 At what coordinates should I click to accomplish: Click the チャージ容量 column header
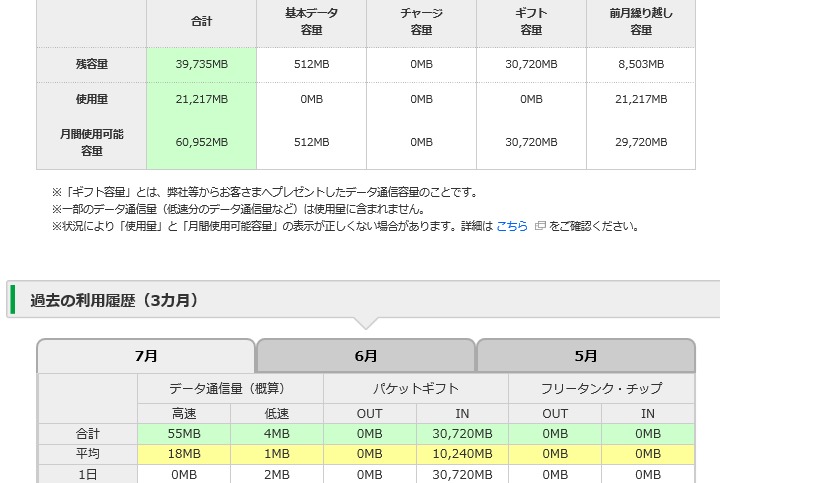pos(421,22)
